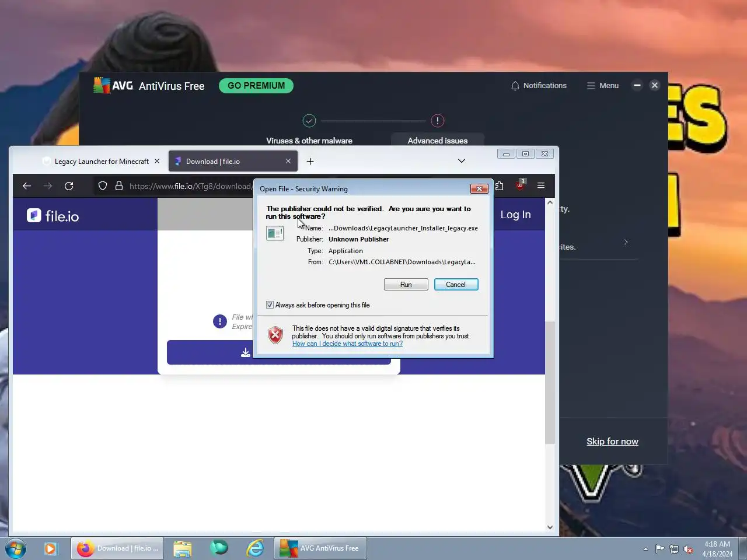Expand the AVG issue row chevron

[626, 242]
